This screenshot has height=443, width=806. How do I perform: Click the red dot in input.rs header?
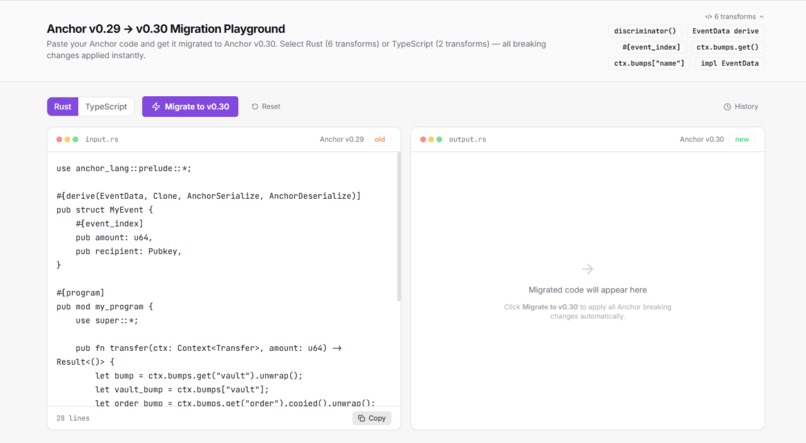[x=59, y=139]
